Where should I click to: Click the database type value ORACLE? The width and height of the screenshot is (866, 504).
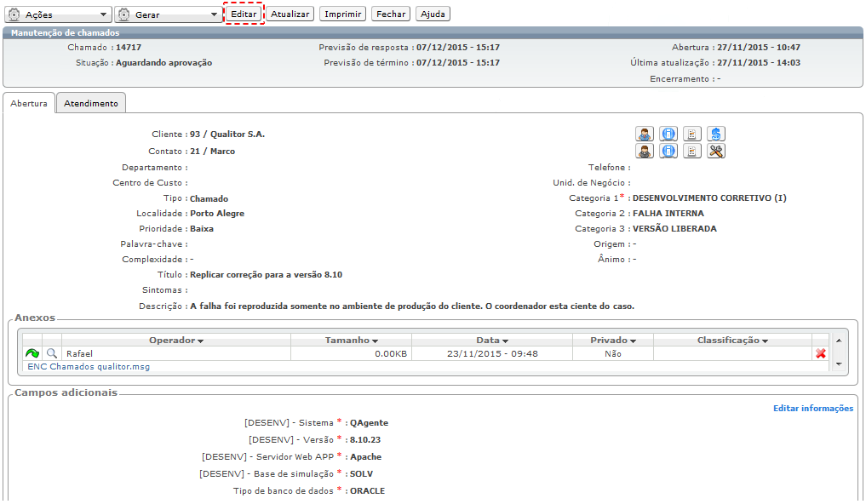click(367, 490)
